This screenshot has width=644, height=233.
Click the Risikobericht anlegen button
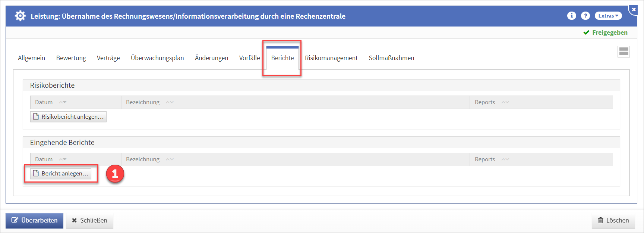68,117
